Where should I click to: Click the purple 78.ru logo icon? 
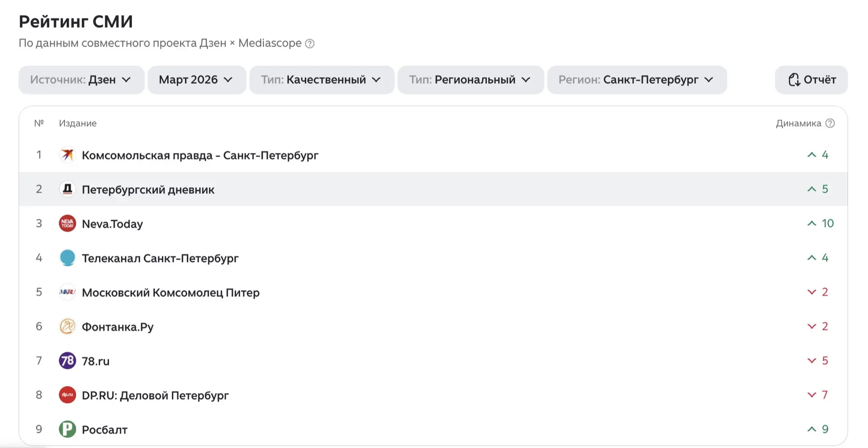pos(67,361)
